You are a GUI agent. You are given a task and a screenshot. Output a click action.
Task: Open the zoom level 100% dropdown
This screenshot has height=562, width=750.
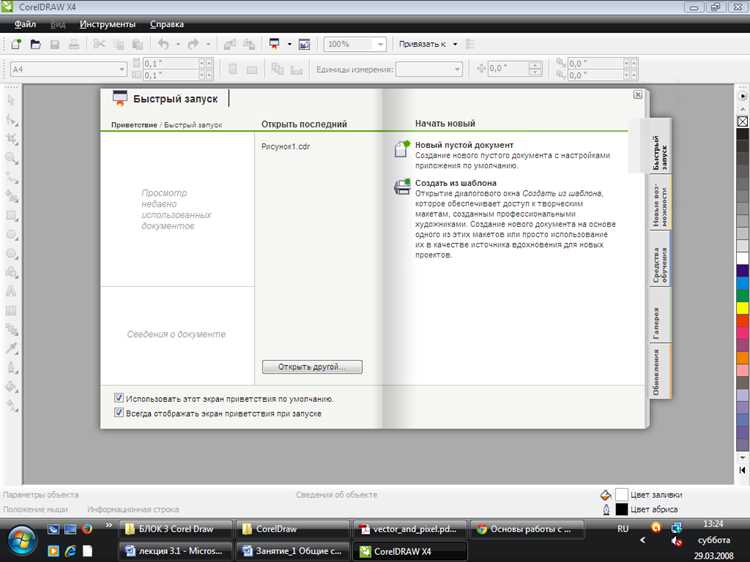click(380, 44)
